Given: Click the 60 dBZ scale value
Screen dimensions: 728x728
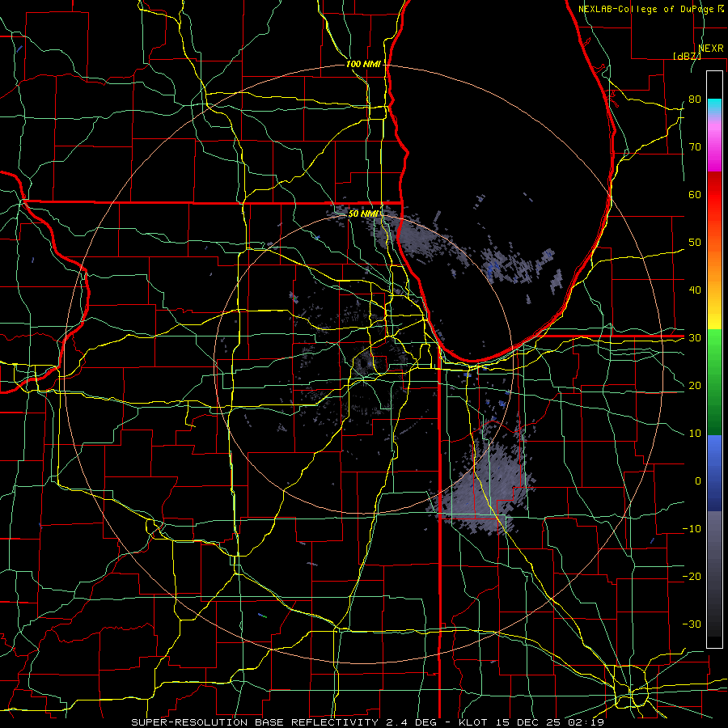Looking at the screenshot, I should coord(695,194).
